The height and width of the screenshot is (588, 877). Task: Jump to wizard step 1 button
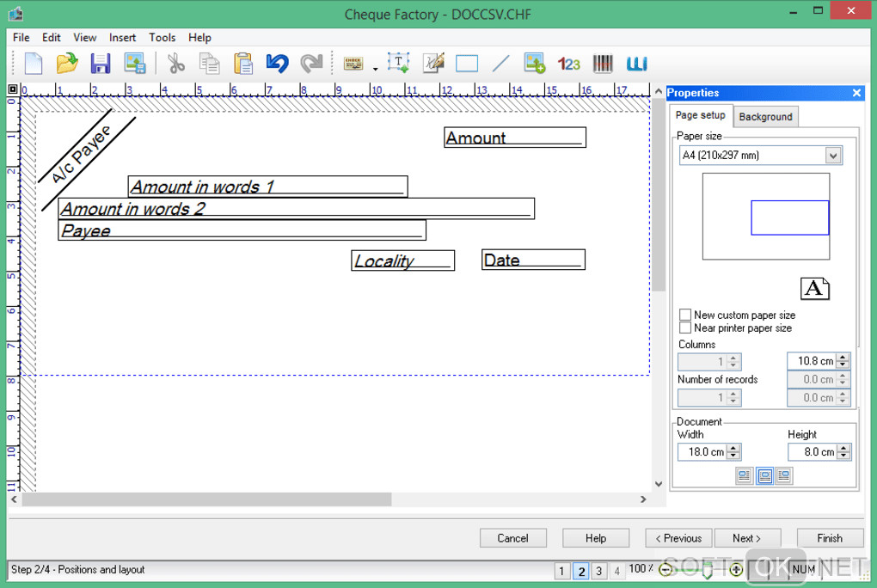pyautogui.click(x=562, y=571)
